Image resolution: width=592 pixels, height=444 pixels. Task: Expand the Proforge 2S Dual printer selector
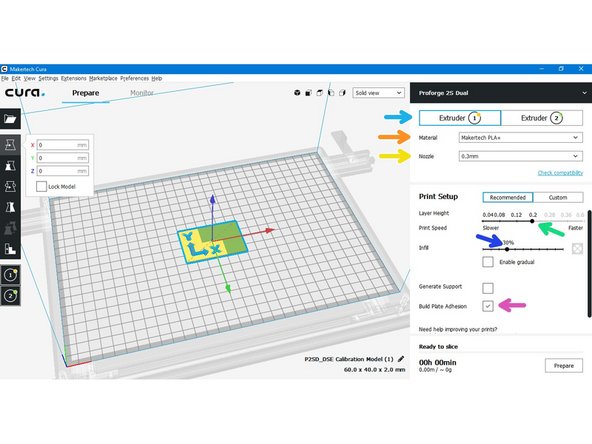(x=501, y=93)
